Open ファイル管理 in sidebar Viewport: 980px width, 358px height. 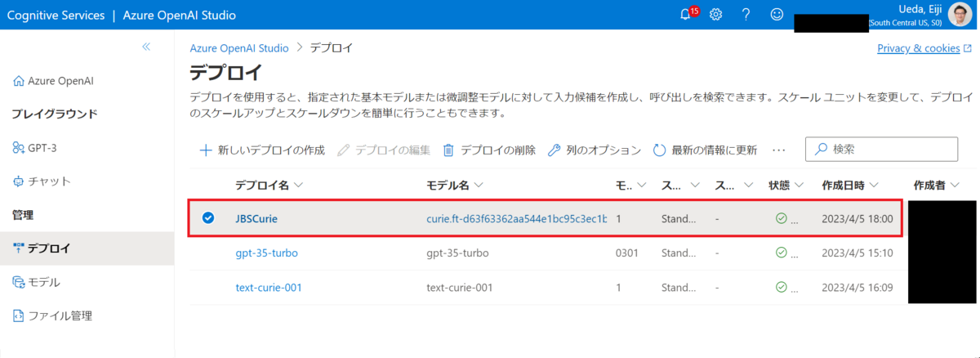52,315
